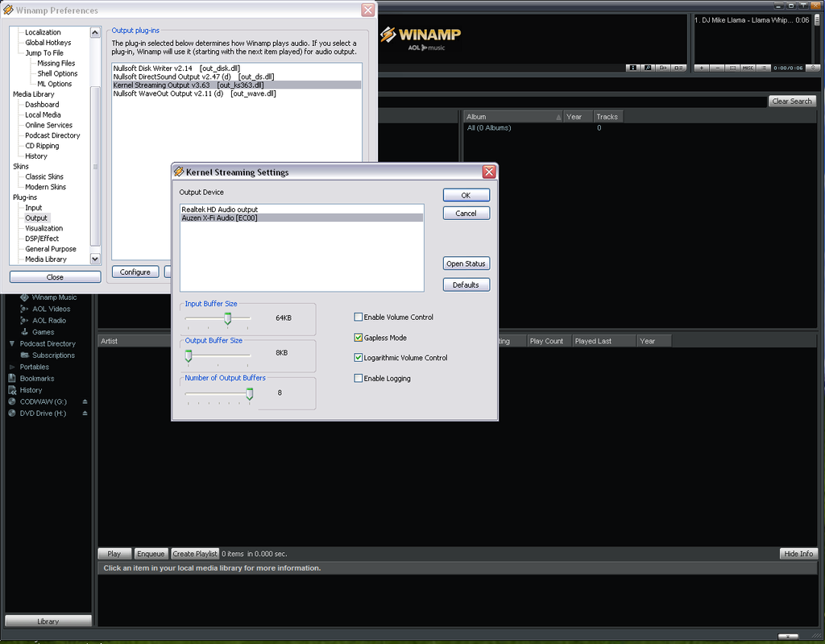Image resolution: width=825 pixels, height=644 pixels.
Task: Click the Open Status button
Action: (466, 264)
